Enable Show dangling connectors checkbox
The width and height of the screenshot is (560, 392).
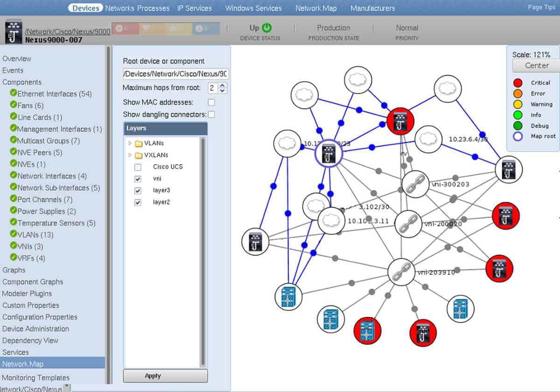tap(211, 114)
